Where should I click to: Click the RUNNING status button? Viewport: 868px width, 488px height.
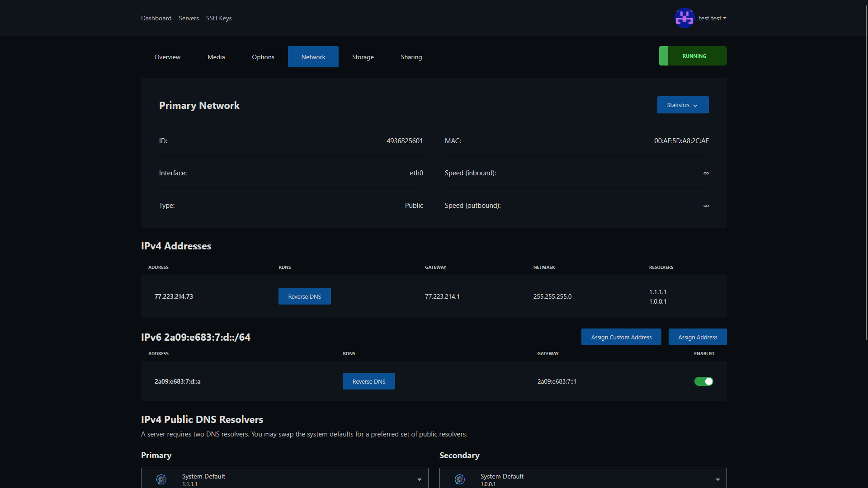[x=693, y=56]
